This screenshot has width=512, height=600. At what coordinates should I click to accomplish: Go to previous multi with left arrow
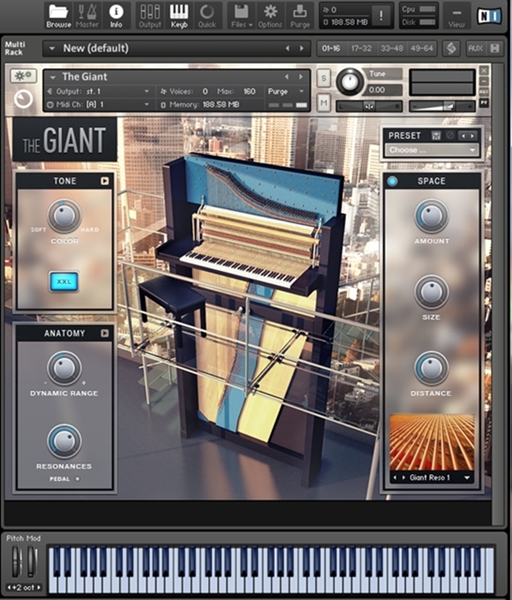pyautogui.click(x=288, y=49)
